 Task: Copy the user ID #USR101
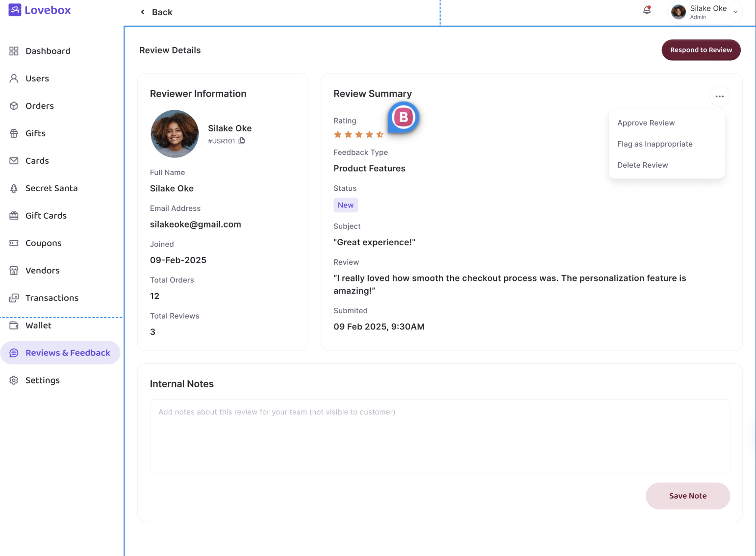(x=242, y=141)
